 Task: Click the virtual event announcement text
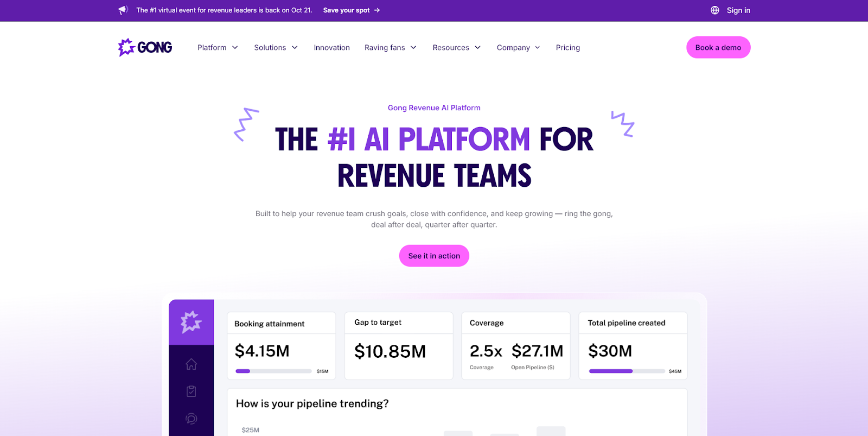225,10
